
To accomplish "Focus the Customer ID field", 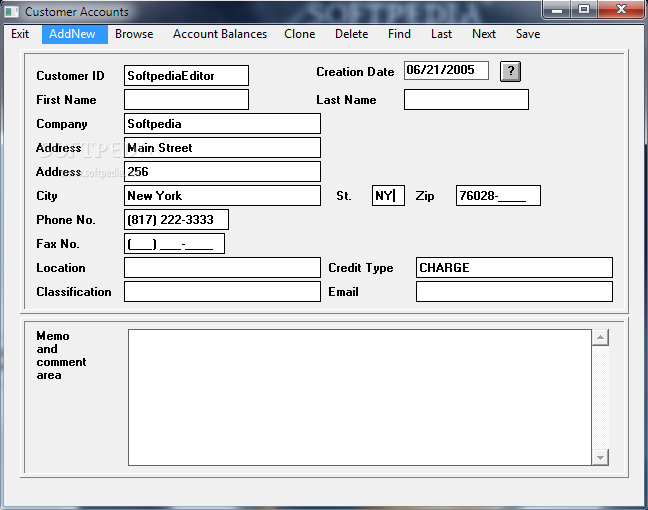I will (186, 76).
